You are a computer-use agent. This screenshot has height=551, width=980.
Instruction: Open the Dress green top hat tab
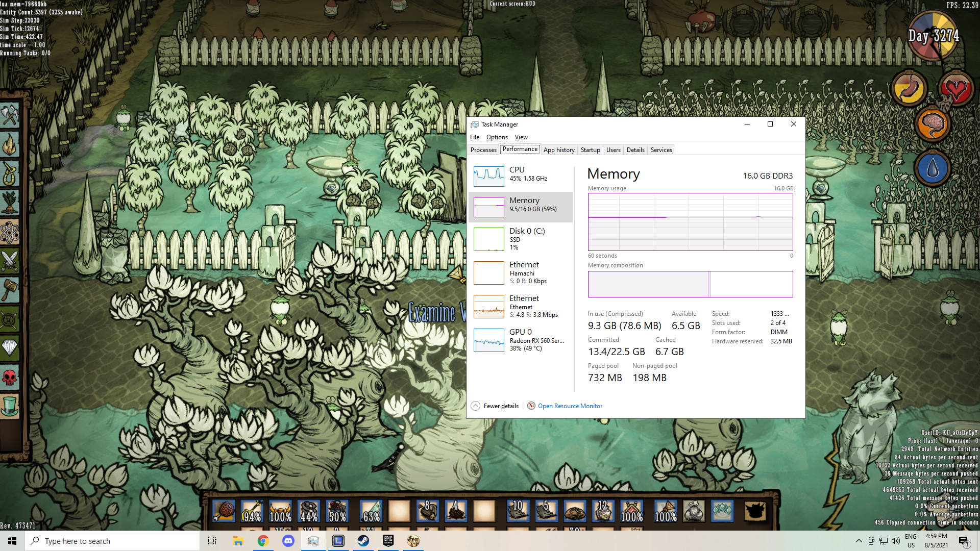[x=10, y=407]
